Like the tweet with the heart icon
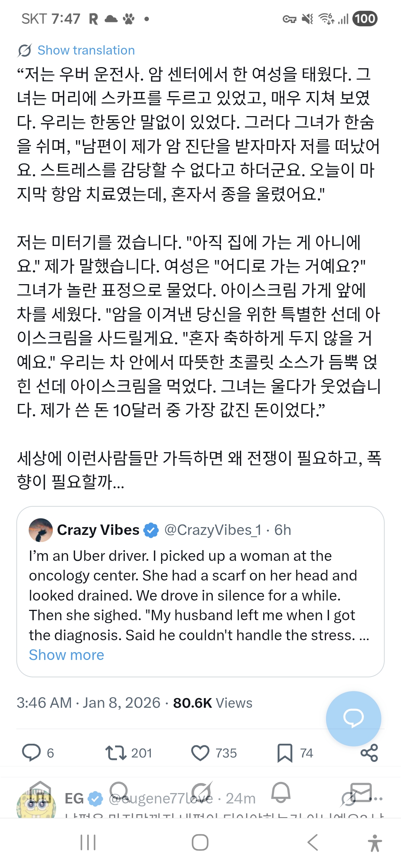The width and height of the screenshot is (401, 868). point(200,753)
